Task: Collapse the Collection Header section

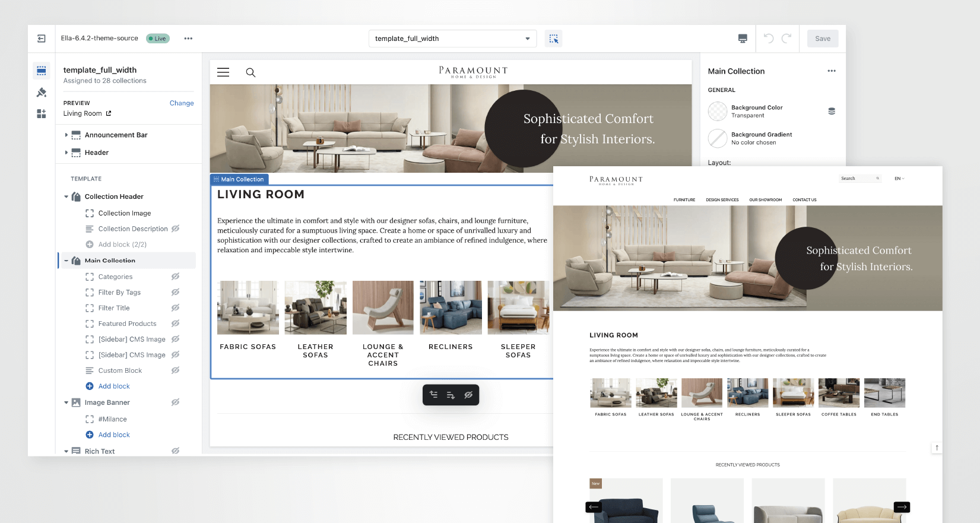Action: pos(66,196)
